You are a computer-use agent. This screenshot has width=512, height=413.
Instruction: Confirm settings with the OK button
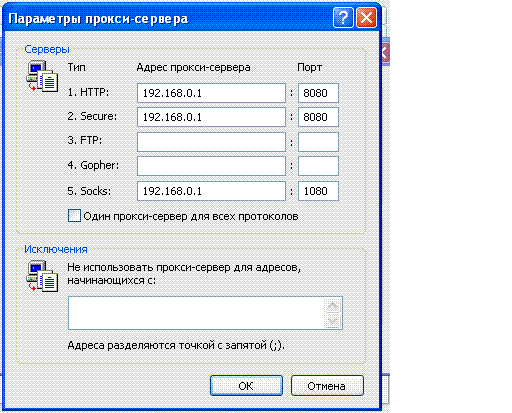click(x=246, y=386)
